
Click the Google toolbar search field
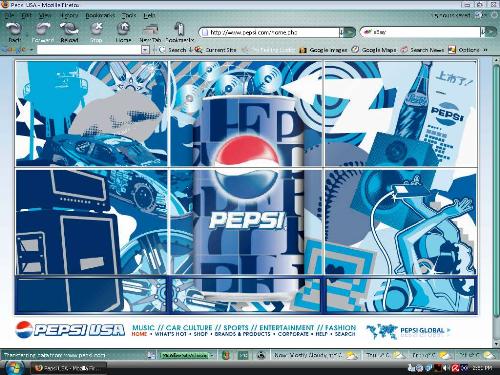[x=89, y=50]
